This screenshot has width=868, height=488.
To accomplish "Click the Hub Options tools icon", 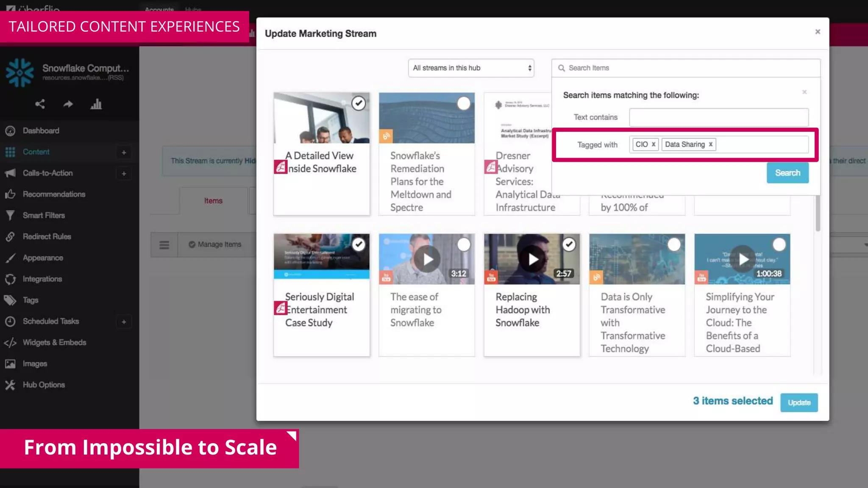I will (x=10, y=385).
